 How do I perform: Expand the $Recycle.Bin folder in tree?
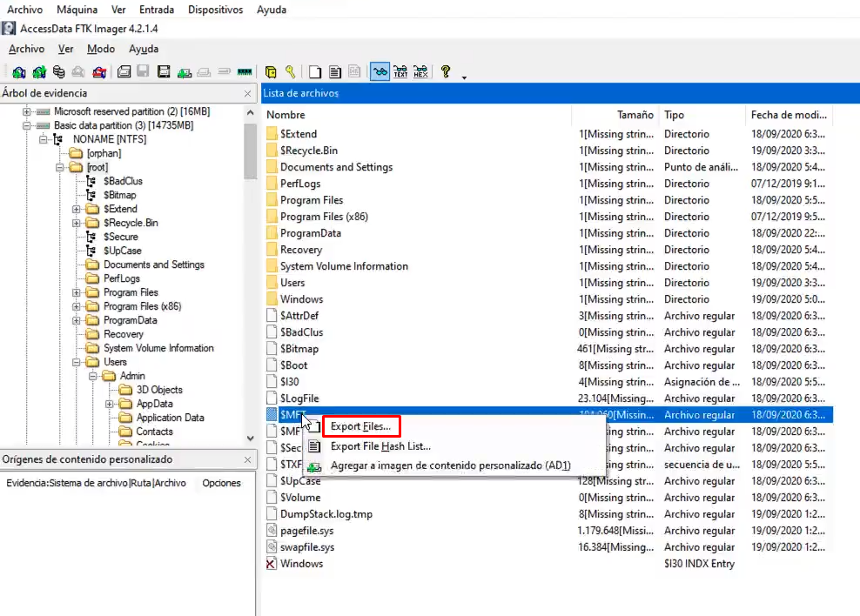[77, 223]
